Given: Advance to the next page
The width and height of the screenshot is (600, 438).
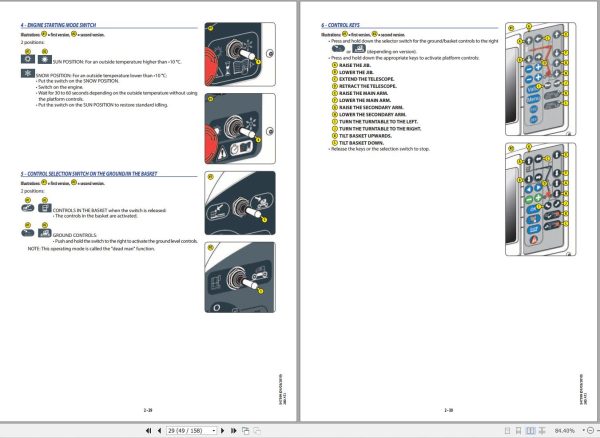Looking at the screenshot, I should click(222, 431).
